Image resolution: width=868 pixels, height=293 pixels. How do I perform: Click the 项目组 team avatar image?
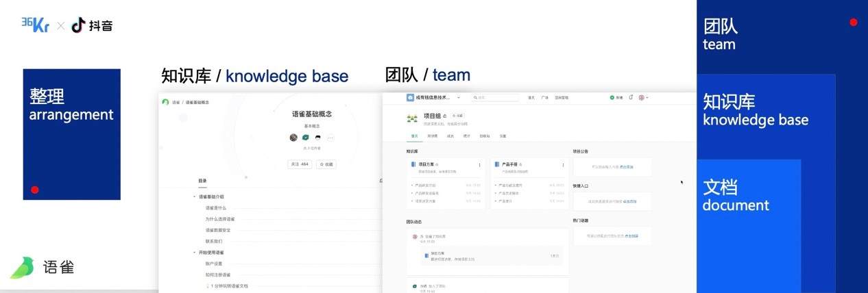(413, 118)
